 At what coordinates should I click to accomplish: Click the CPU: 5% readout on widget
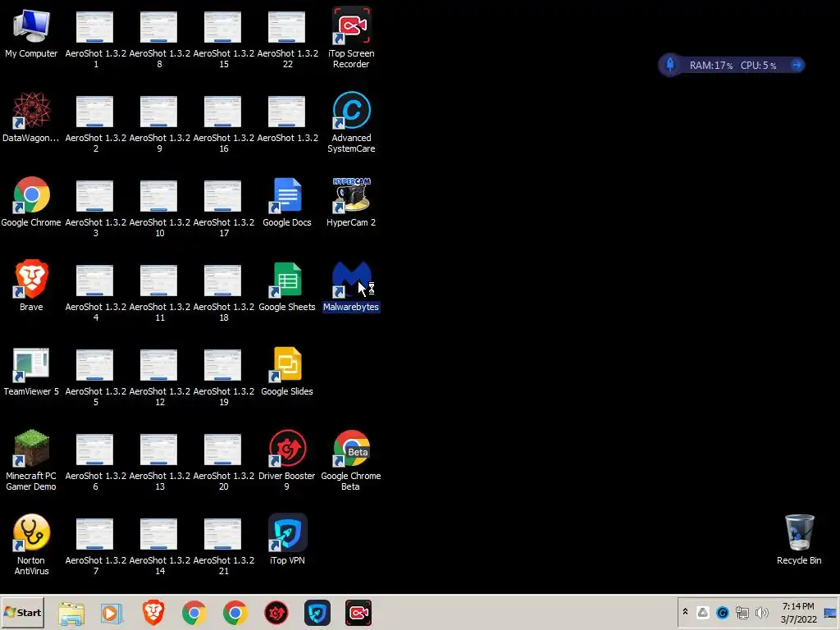[758, 66]
